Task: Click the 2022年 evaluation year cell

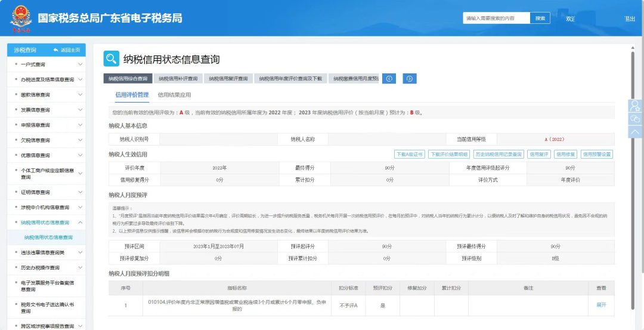Action: click(x=219, y=168)
